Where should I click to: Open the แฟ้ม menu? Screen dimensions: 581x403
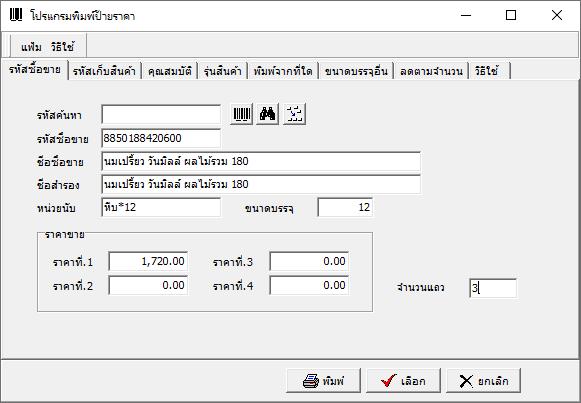(31, 47)
